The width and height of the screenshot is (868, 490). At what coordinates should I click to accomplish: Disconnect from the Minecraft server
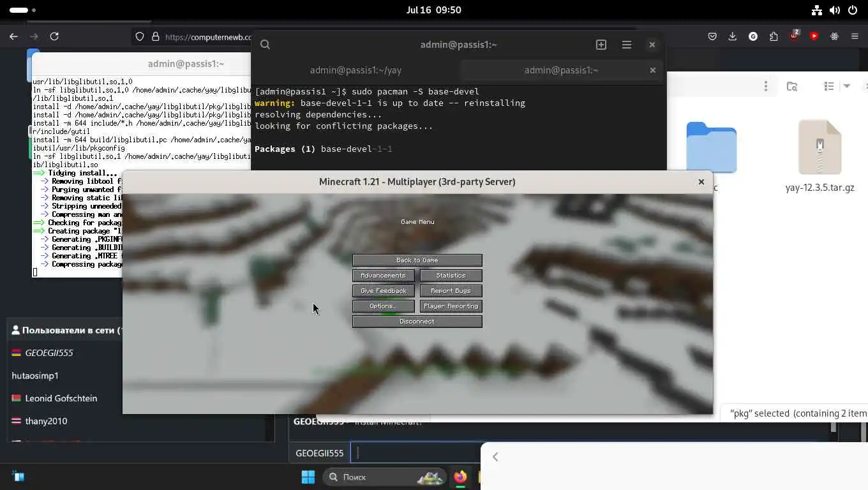[417, 322]
